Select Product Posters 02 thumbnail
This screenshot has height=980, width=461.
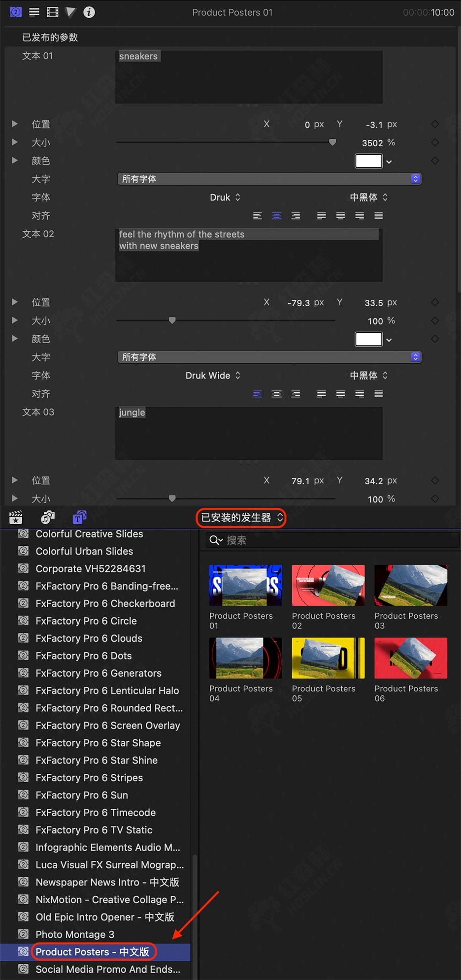(329, 585)
